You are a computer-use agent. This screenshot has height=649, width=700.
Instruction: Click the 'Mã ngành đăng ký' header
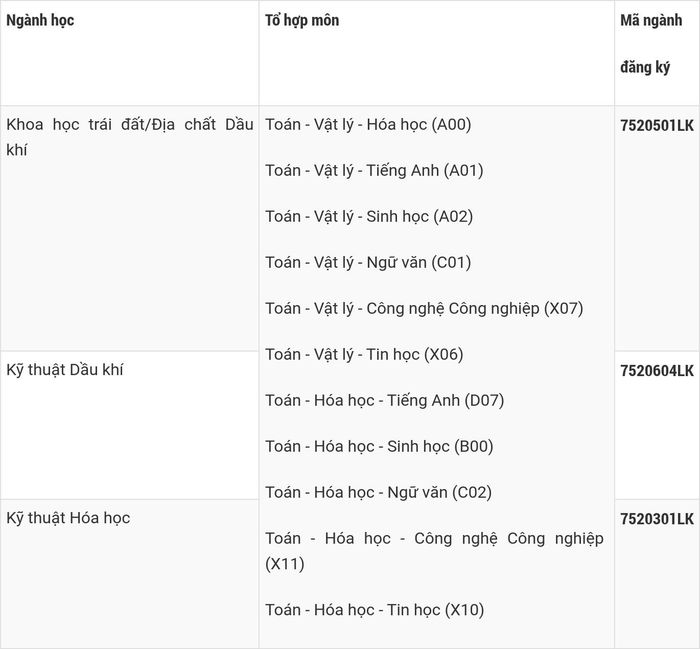click(651, 44)
